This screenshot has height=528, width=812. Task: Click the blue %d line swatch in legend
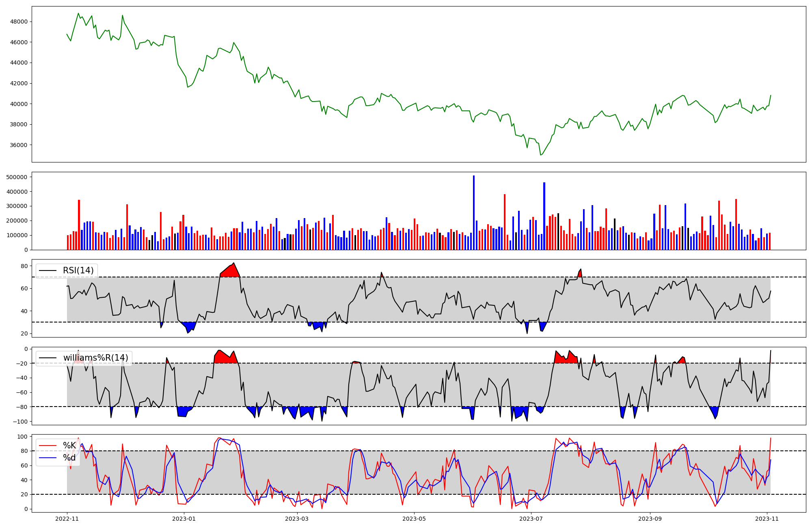pyautogui.click(x=47, y=458)
